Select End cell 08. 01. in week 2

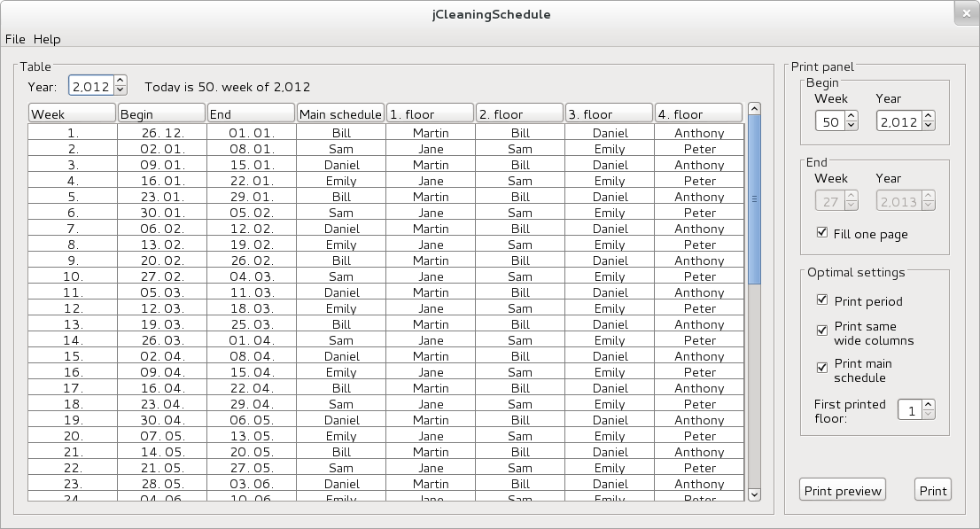point(252,149)
